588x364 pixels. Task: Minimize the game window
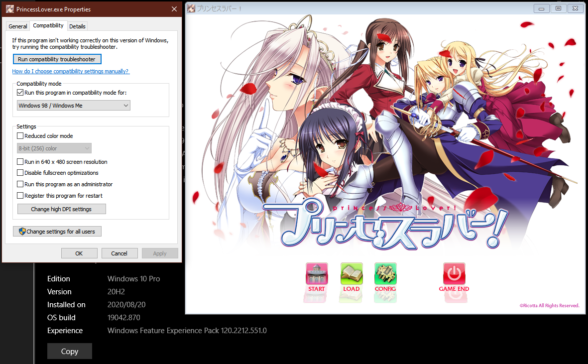(541, 8)
